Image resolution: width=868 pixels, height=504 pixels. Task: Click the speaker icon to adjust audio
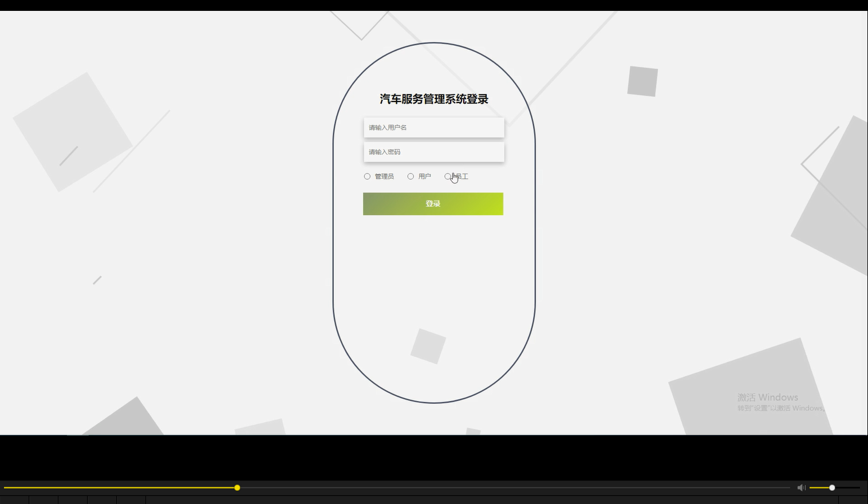(x=801, y=487)
